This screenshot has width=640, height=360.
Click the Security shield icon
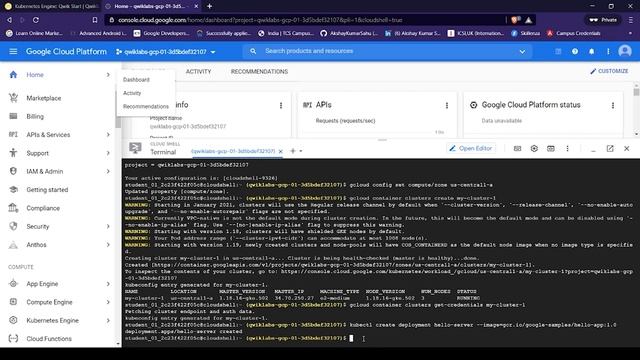(x=13, y=226)
